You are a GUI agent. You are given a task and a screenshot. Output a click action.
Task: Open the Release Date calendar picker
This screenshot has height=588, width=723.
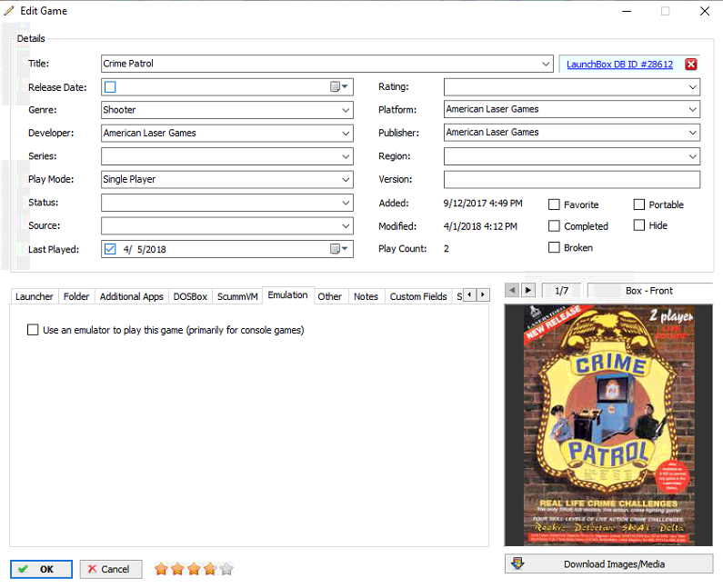click(339, 86)
